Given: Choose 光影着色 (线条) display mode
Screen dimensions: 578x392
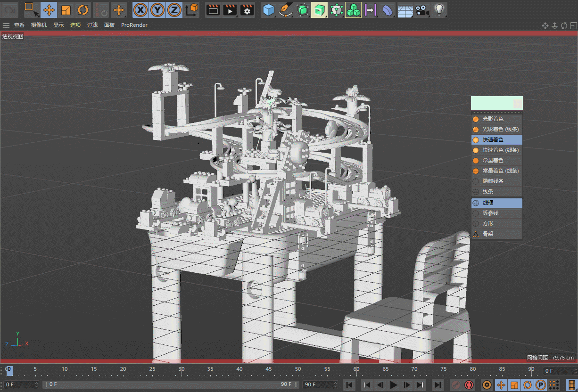Looking at the screenshot, I should (x=497, y=129).
